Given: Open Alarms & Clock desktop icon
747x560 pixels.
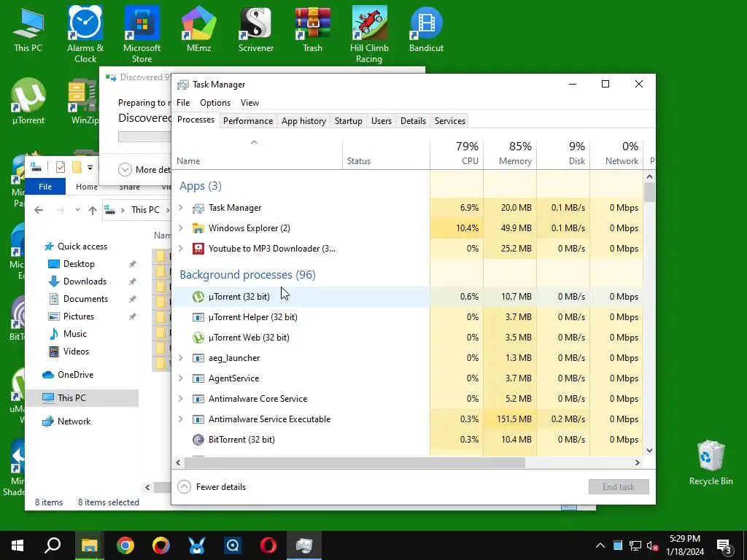Looking at the screenshot, I should 85,34.
